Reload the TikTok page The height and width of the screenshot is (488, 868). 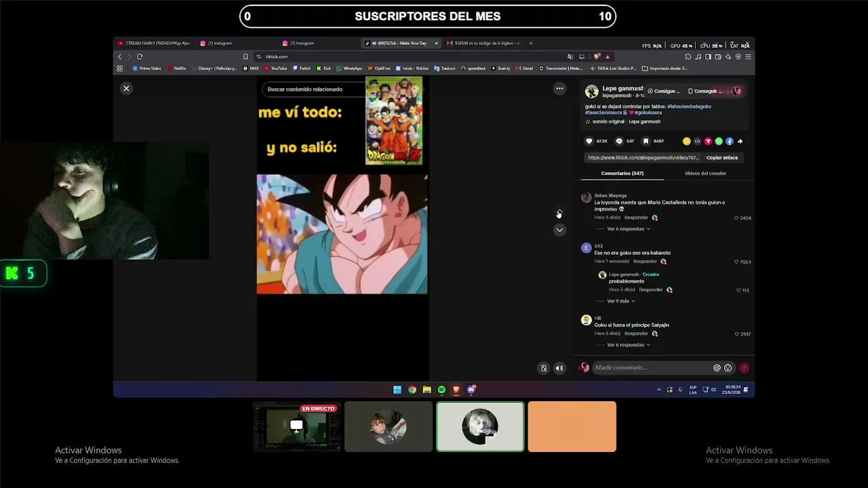[140, 57]
